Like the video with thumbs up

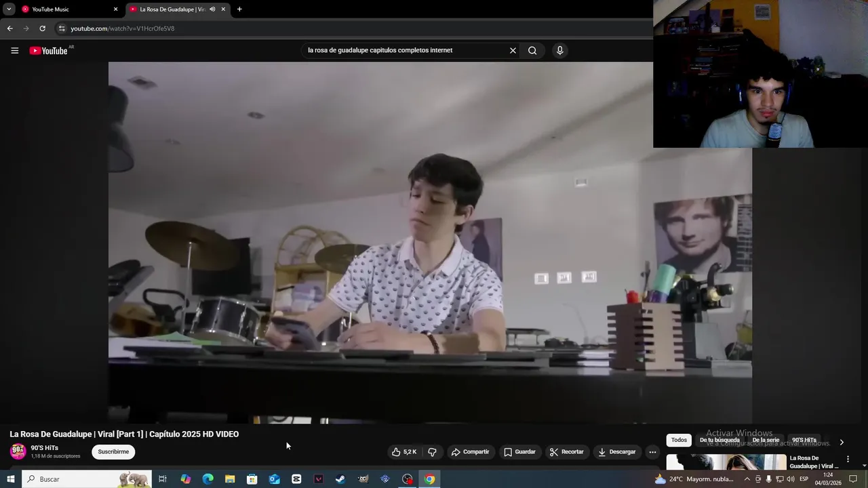pos(404,452)
